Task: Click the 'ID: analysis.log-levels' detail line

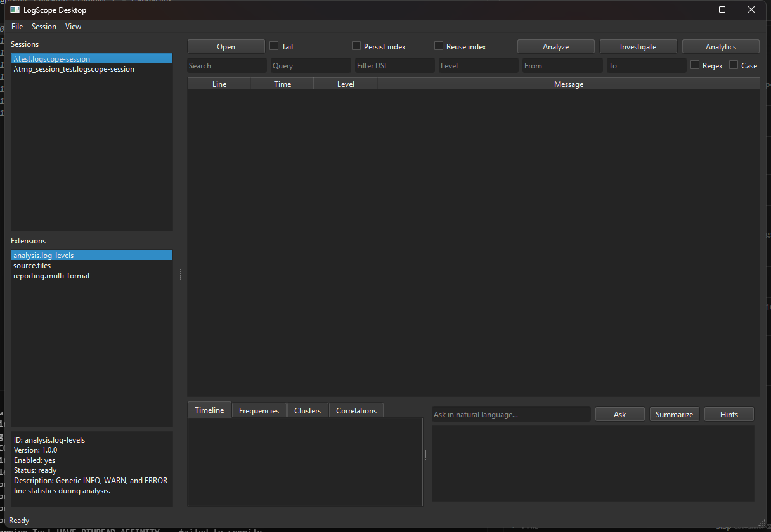Action: pyautogui.click(x=49, y=440)
